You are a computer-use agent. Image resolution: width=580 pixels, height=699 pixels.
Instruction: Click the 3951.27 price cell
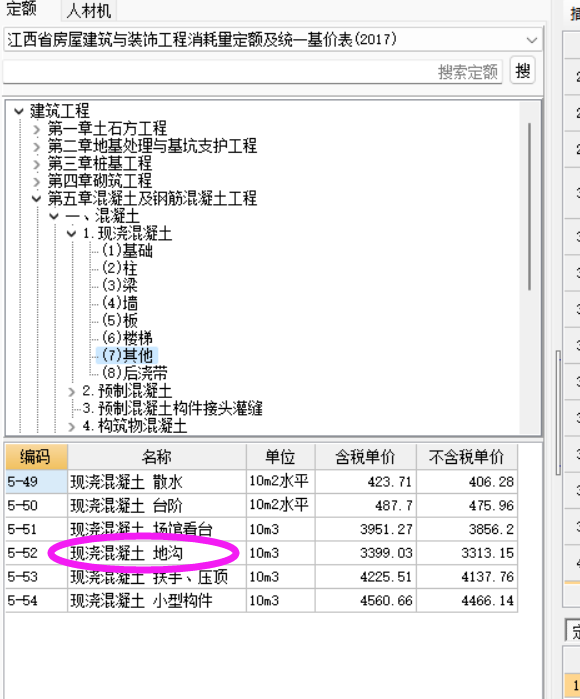(x=366, y=529)
